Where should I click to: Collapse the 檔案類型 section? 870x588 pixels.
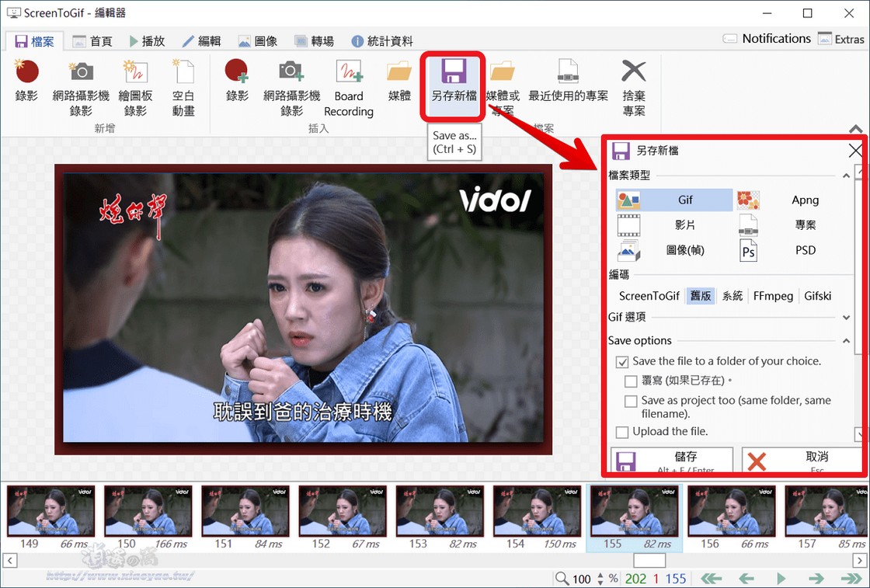pyautogui.click(x=846, y=176)
